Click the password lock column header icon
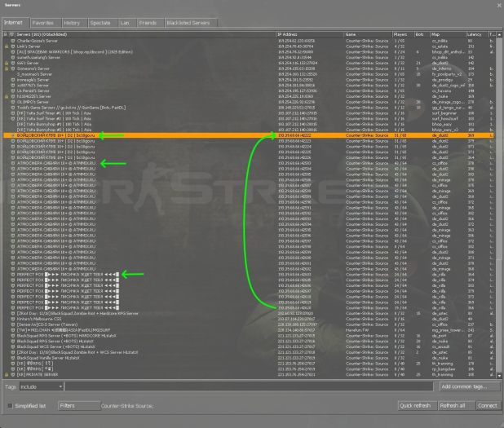Viewport: 504px width, 428px height. coord(6,35)
